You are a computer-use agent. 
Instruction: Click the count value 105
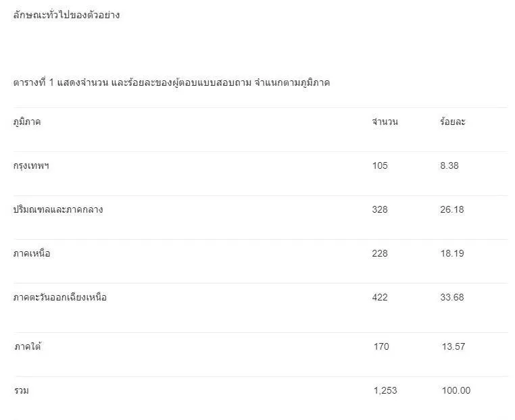[380, 166]
